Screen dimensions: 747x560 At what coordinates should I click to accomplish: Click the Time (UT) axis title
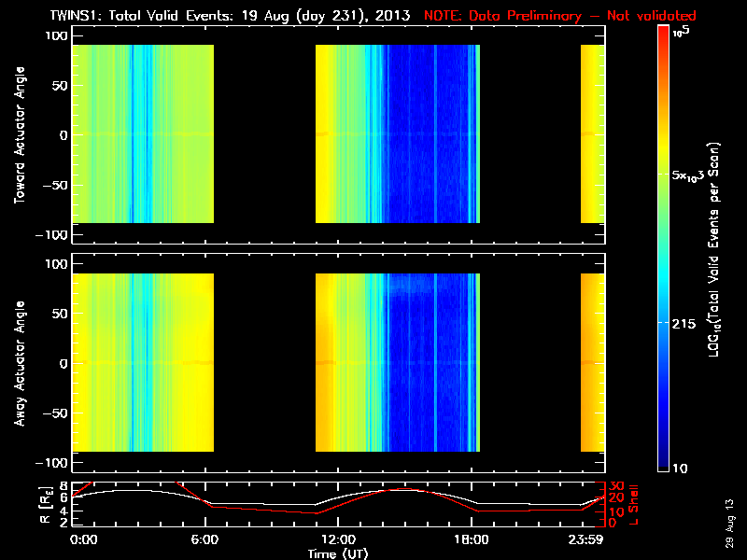coord(338,553)
